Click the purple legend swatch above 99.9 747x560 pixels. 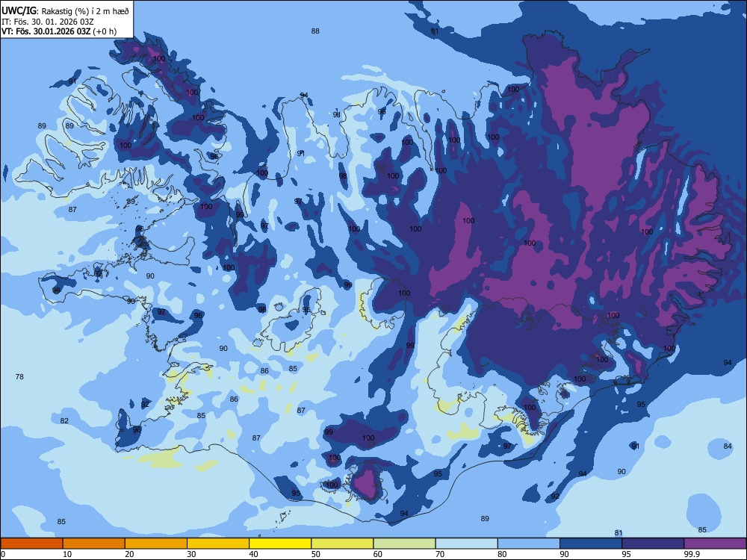(715, 544)
